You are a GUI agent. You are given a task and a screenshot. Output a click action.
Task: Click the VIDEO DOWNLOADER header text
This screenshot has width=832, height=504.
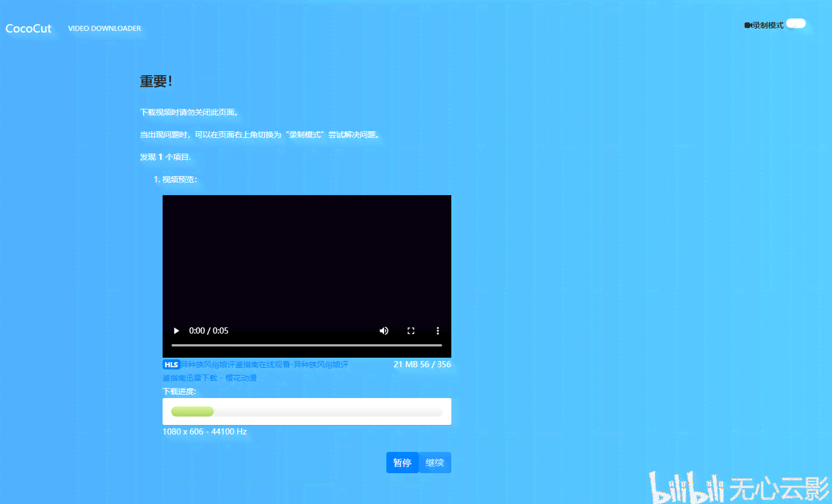pyautogui.click(x=105, y=29)
